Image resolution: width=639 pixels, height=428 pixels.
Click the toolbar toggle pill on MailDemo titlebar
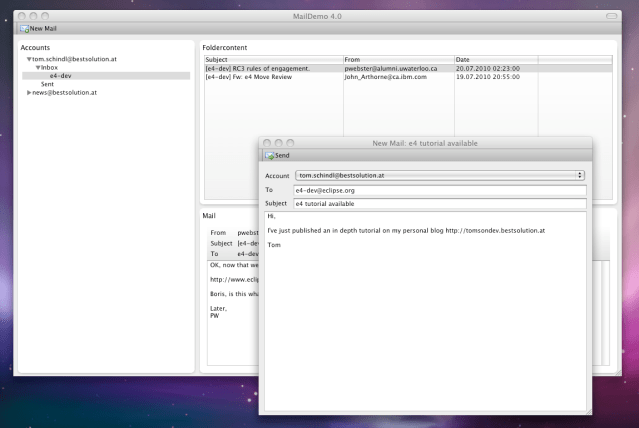[x=612, y=16]
